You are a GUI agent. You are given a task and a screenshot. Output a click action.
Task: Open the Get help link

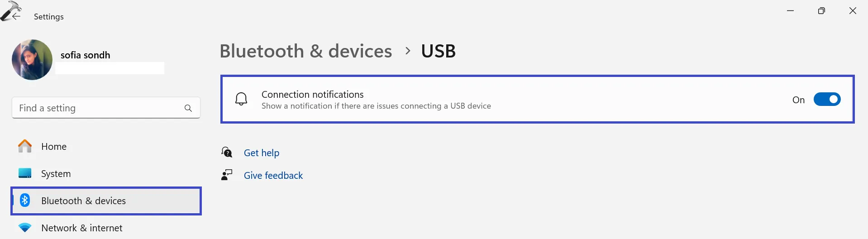[x=262, y=153]
